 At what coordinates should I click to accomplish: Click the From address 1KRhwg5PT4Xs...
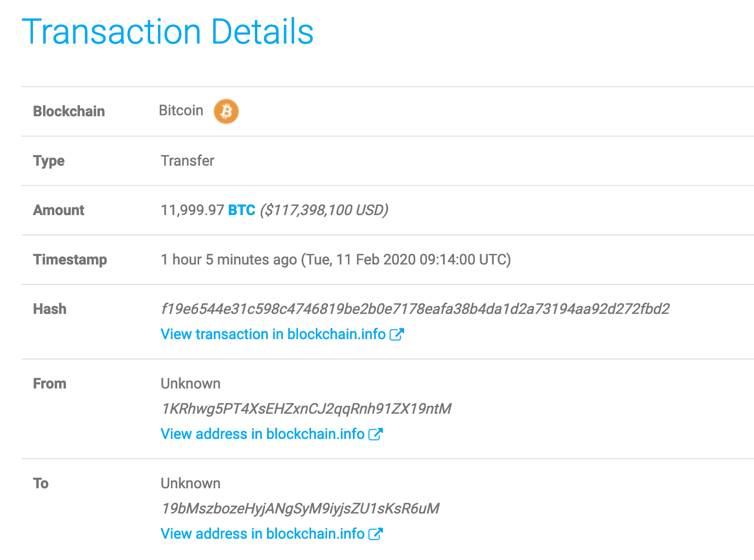click(306, 409)
